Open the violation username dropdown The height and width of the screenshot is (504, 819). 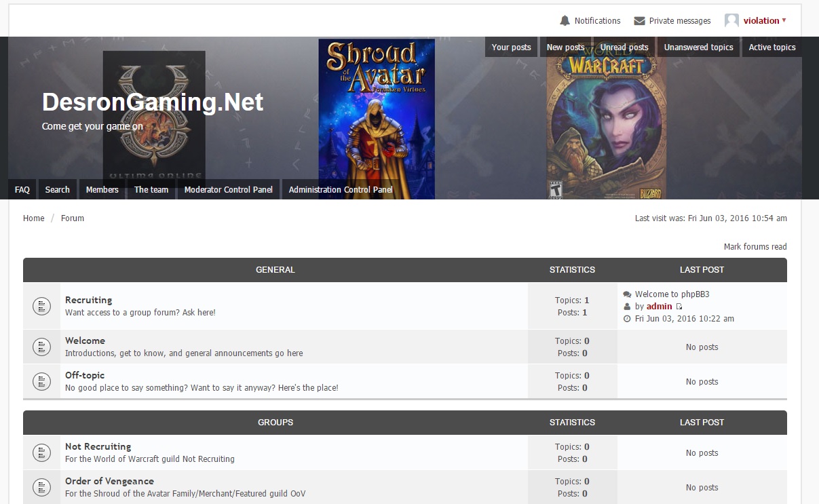pyautogui.click(x=765, y=21)
